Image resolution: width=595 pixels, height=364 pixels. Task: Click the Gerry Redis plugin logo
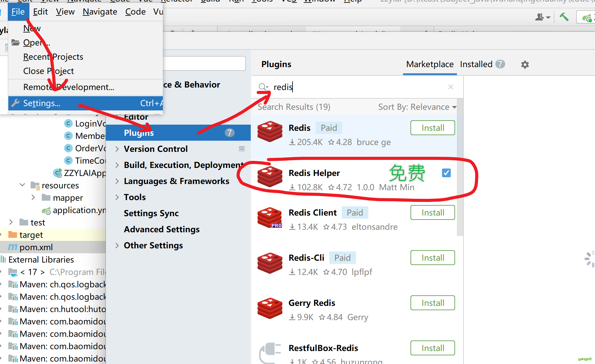point(270,308)
